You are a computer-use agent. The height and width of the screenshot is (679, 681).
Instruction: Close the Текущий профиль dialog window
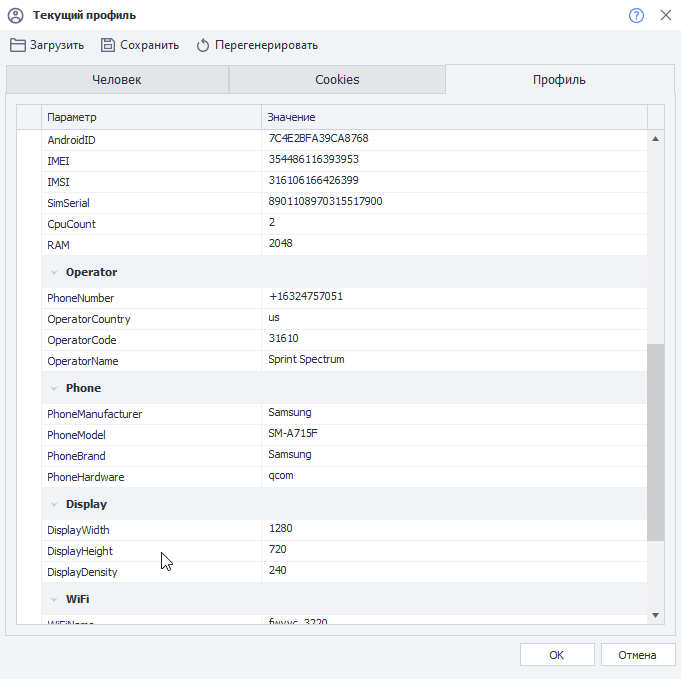(665, 15)
